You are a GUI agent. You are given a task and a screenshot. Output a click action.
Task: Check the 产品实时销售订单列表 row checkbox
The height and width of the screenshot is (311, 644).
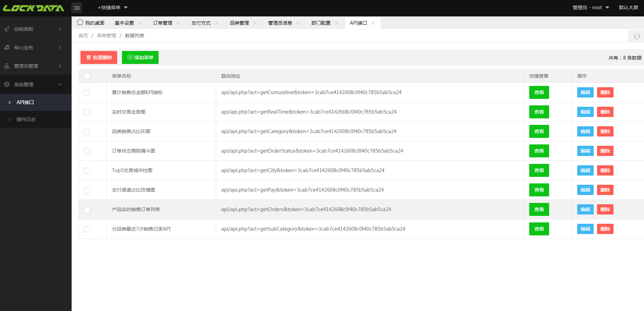click(x=87, y=210)
